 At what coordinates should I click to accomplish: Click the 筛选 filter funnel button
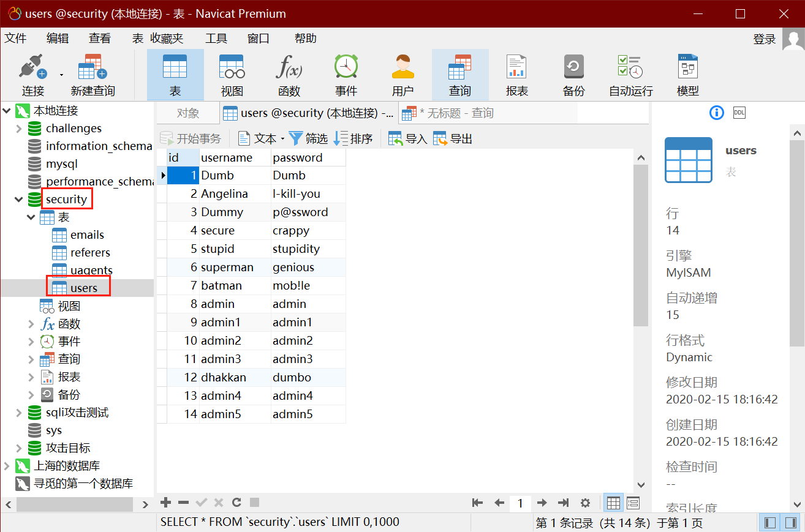click(x=308, y=139)
